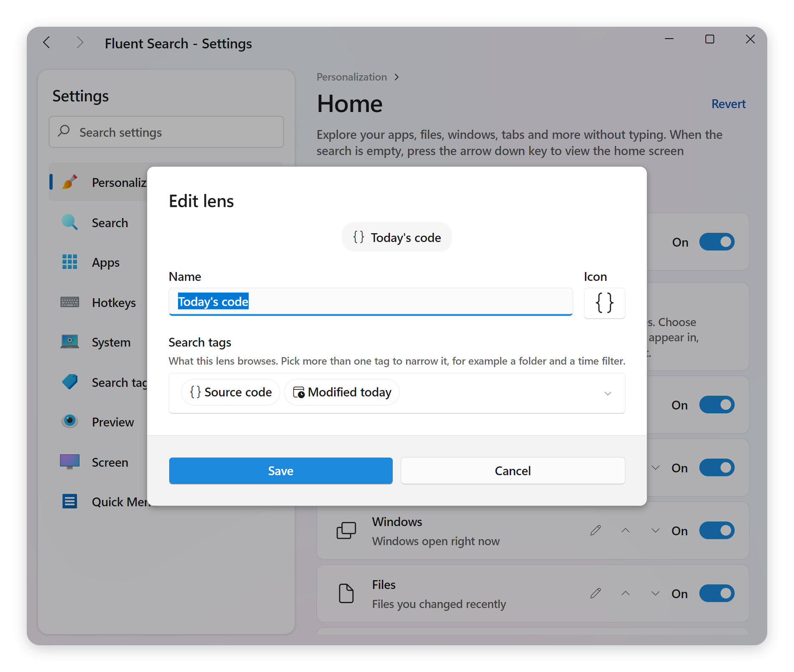794x672 pixels.
Task: Click the Quick Menu list icon
Action: (69, 501)
